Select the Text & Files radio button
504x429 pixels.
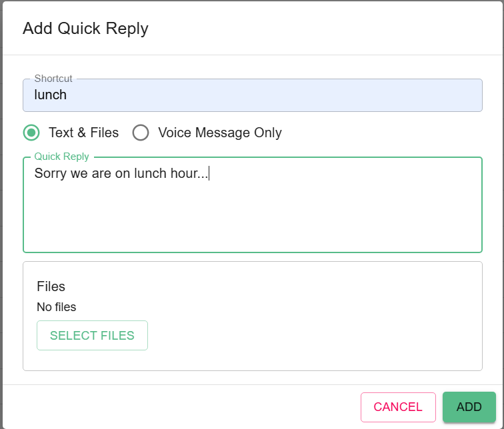pos(31,133)
